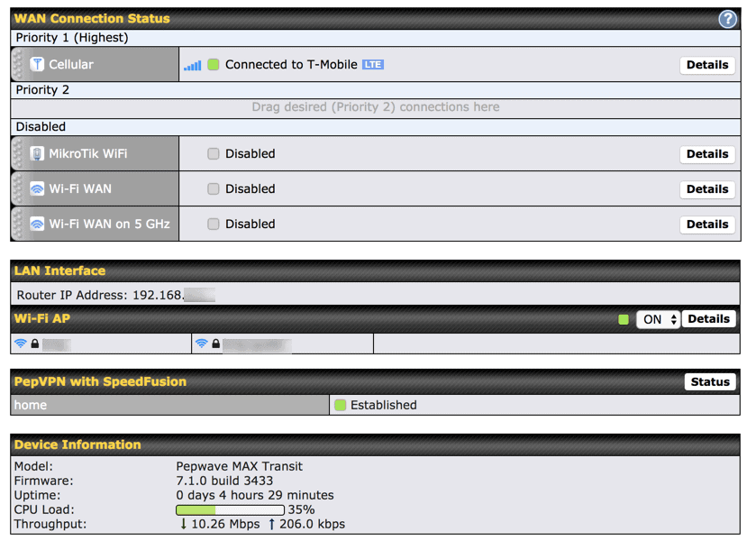Click the MikroTik WiFi disabled status box
Screen dimensions: 756x550
[214, 154]
